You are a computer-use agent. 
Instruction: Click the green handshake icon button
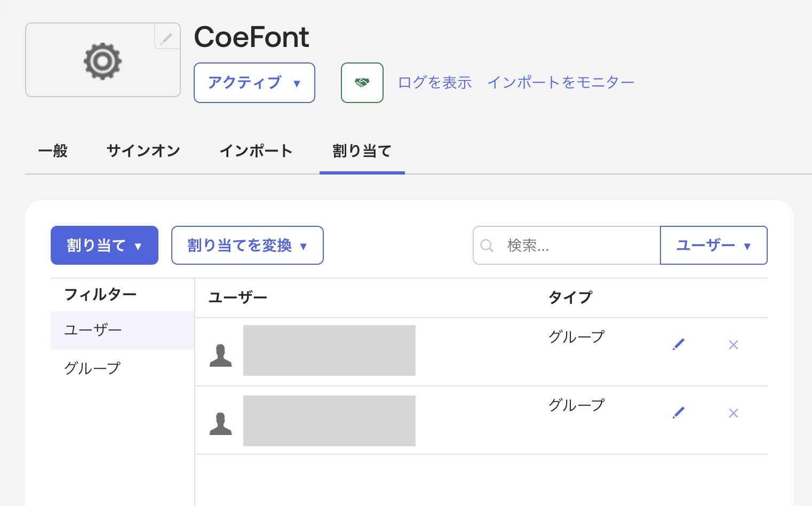(362, 83)
